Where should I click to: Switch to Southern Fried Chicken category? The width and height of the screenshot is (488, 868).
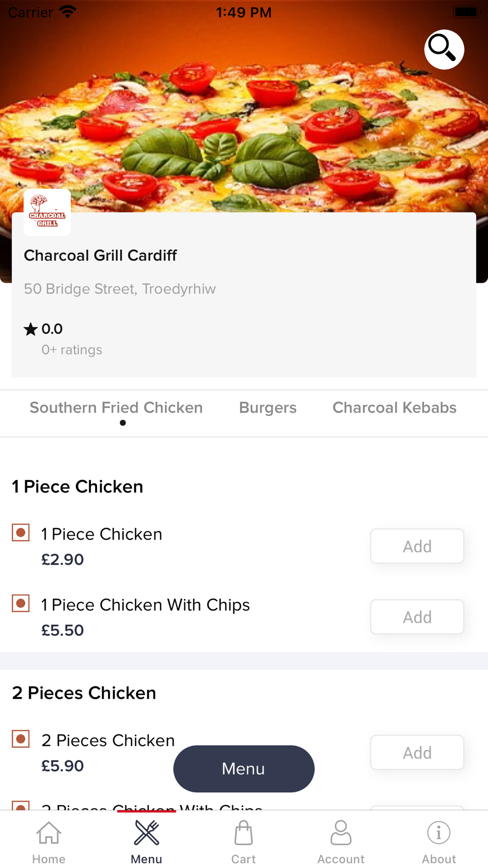[116, 408]
